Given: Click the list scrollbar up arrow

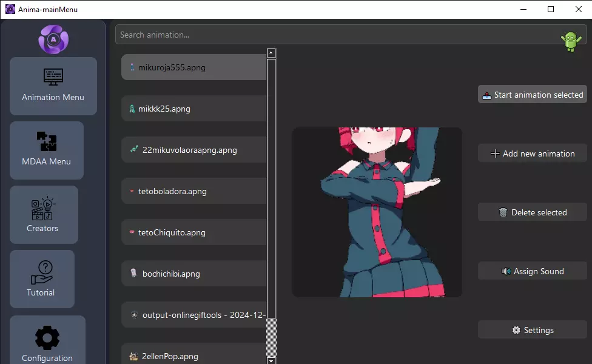Looking at the screenshot, I should click(x=271, y=53).
